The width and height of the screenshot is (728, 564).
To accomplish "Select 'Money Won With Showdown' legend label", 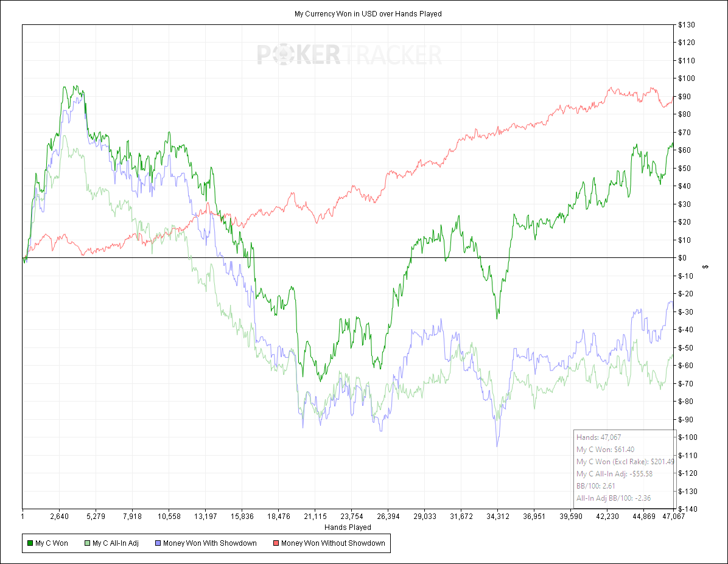I will 210,543.
